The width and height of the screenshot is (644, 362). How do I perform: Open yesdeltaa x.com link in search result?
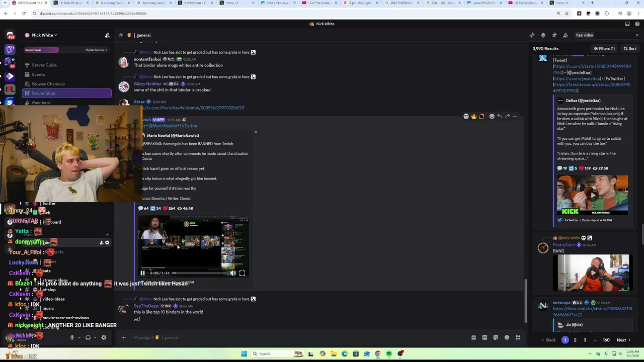(578, 79)
